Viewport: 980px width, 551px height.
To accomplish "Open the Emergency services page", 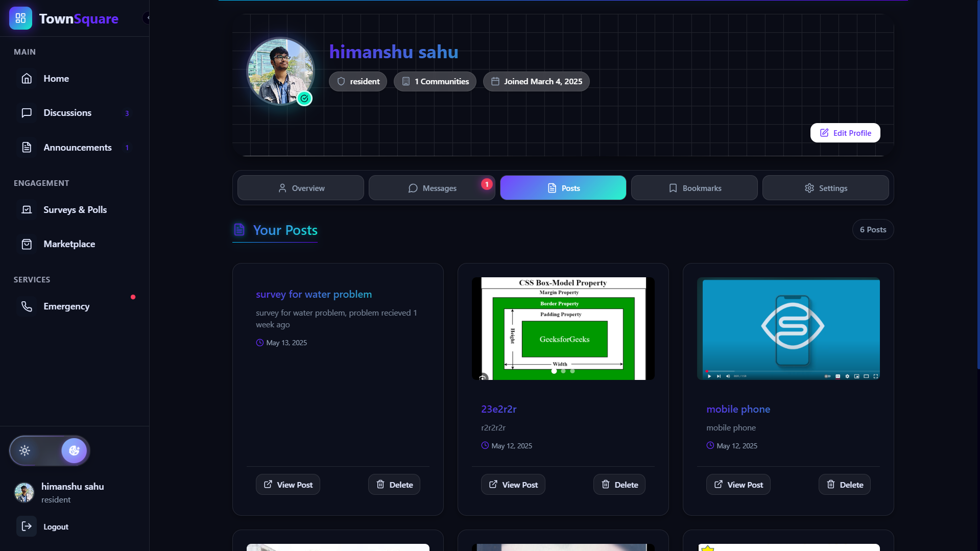I will (66, 306).
